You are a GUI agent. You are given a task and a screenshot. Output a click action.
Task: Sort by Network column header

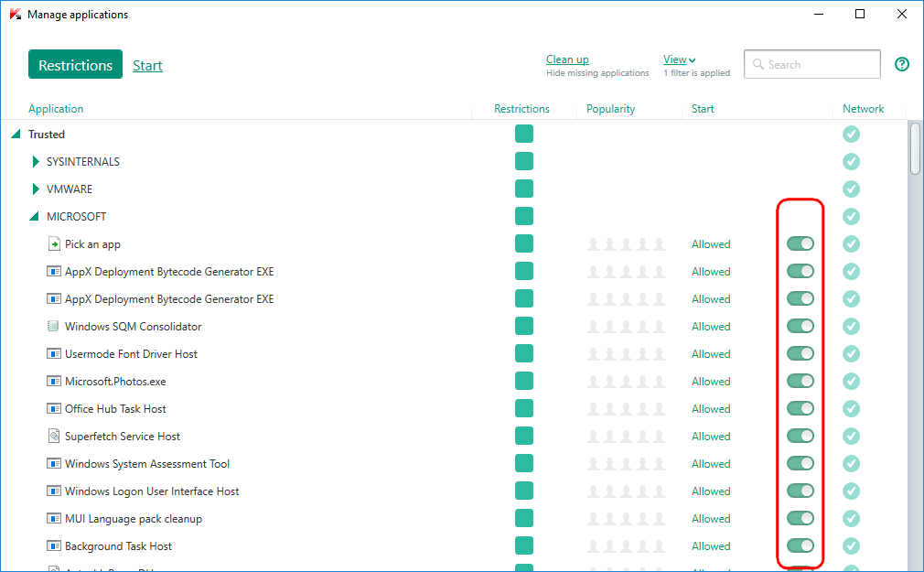[x=864, y=109]
